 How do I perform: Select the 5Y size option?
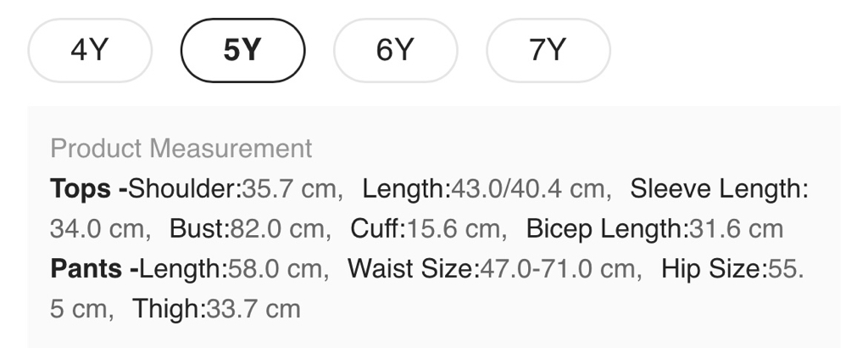pos(242,51)
